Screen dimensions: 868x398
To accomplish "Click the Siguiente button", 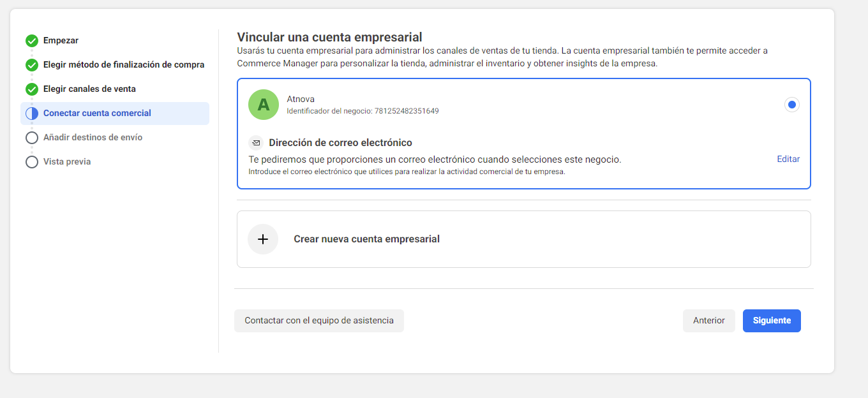I will coord(772,321).
